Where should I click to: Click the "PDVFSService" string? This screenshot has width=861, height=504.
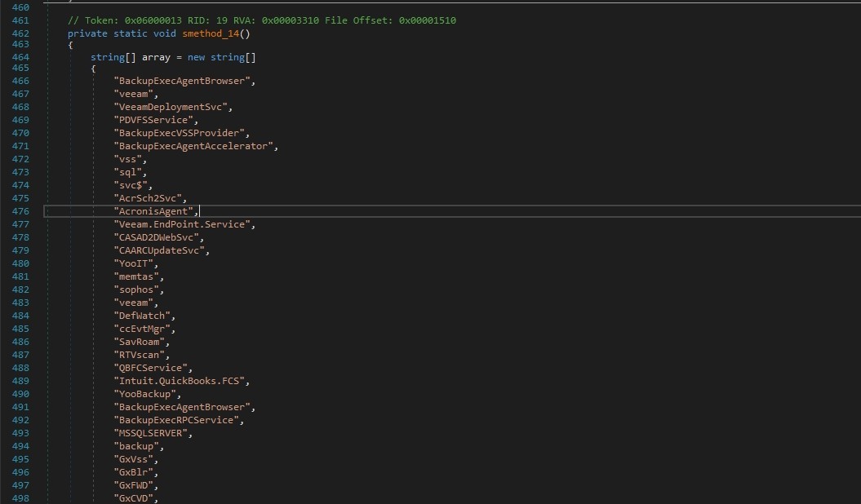(153, 120)
